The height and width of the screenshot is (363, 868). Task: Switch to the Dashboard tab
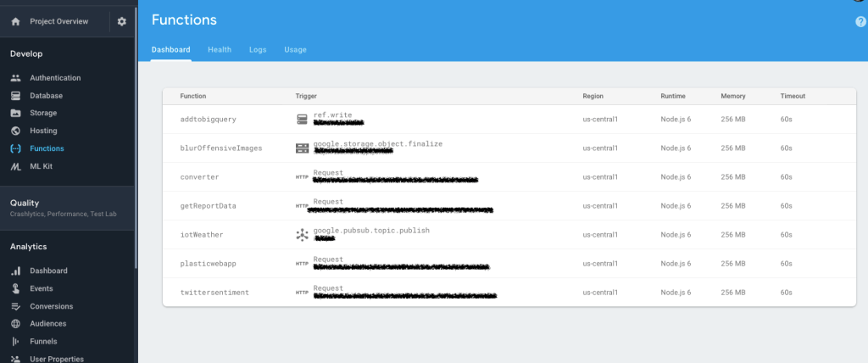[x=171, y=50]
